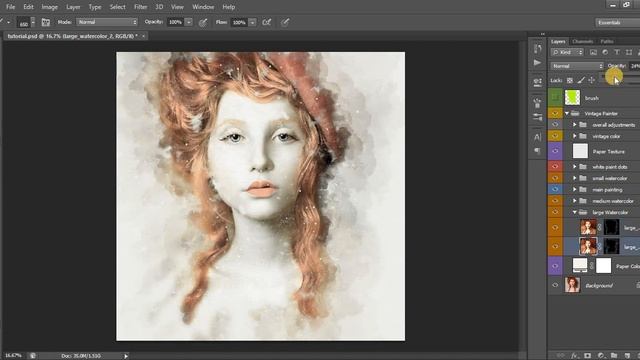This screenshot has width=640, height=360.
Task: Hide the Paper Texture layer
Action: tap(555, 151)
